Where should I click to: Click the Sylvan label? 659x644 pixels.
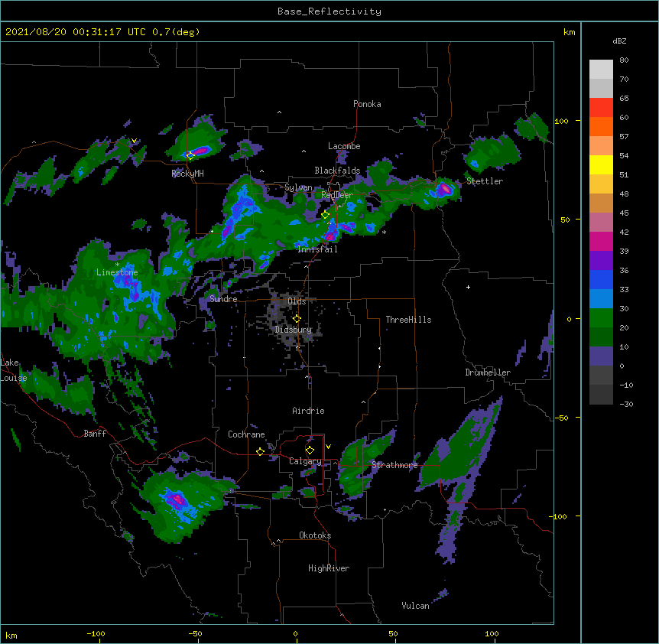tap(298, 187)
